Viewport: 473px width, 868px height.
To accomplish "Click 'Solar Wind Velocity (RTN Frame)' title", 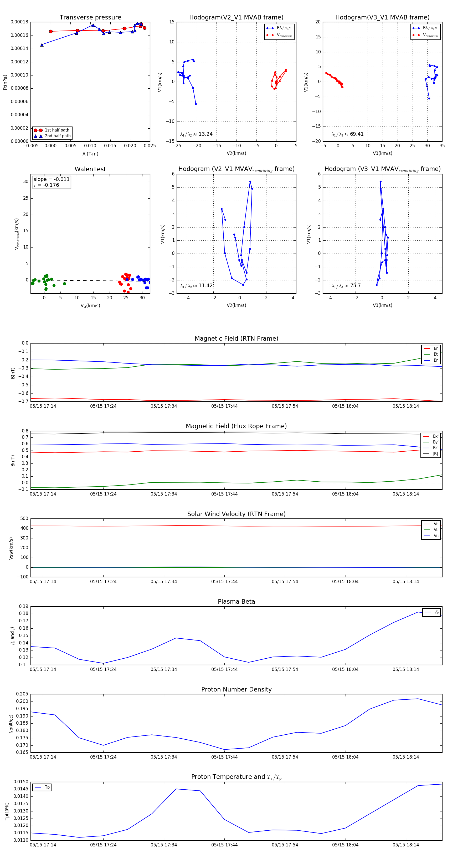I will [x=236, y=514].
